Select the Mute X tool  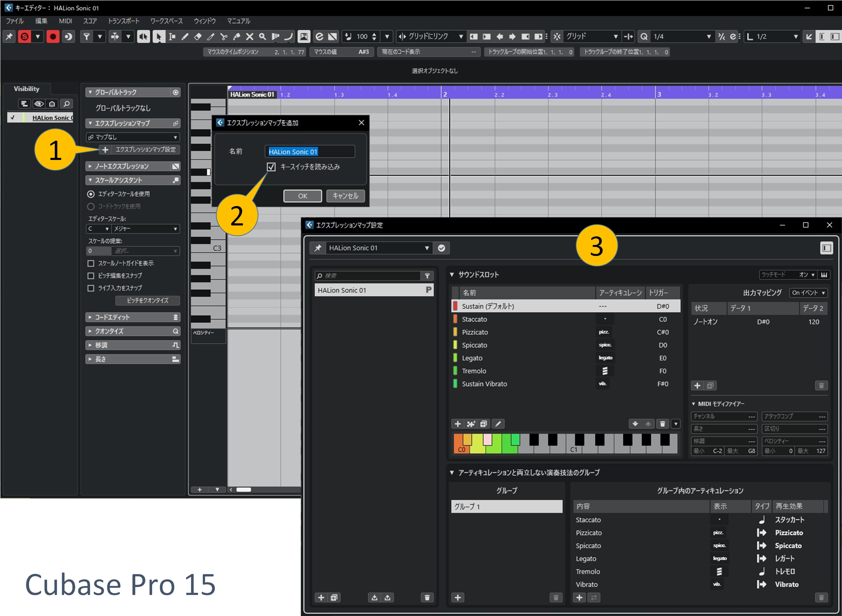pos(250,37)
